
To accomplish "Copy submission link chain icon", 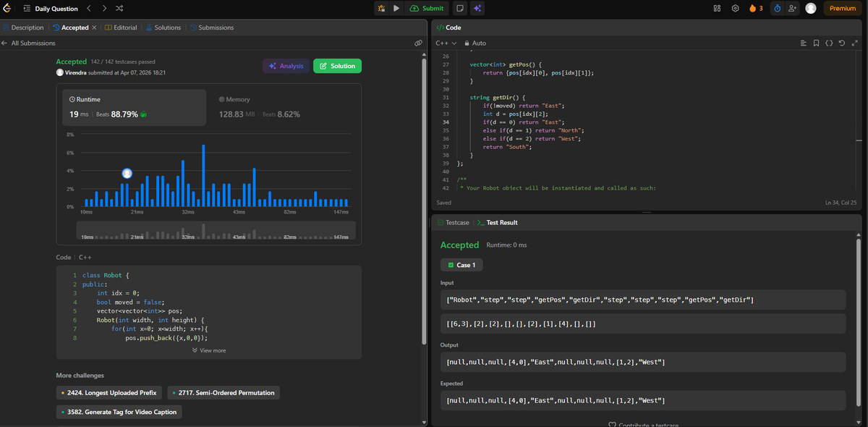I will click(418, 43).
